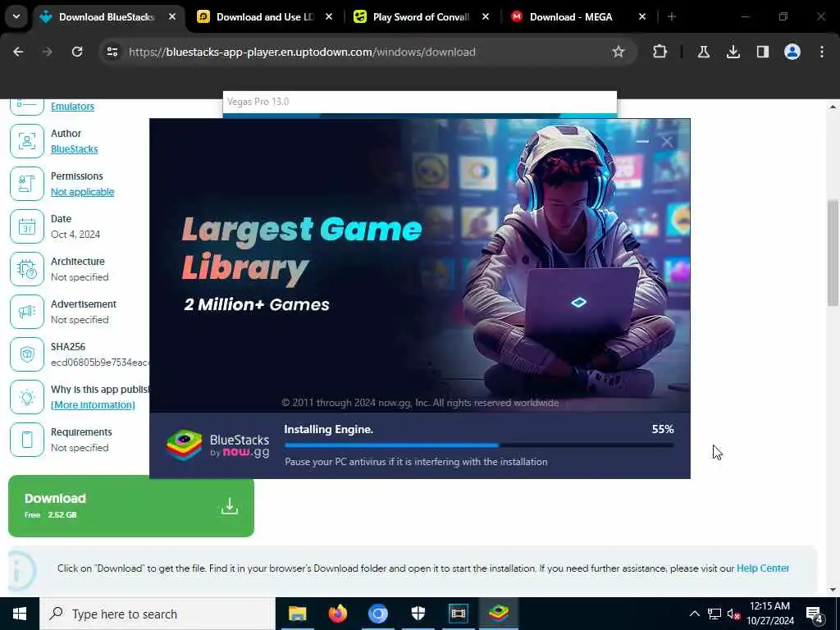The image size is (840, 630).
Task: Open Chrome from the taskbar
Action: click(377, 614)
